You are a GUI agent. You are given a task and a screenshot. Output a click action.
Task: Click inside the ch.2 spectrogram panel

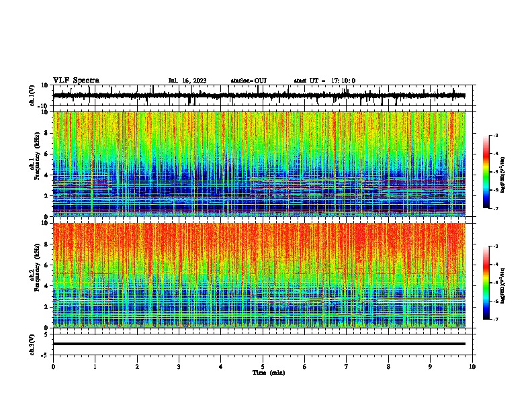pos(259,275)
